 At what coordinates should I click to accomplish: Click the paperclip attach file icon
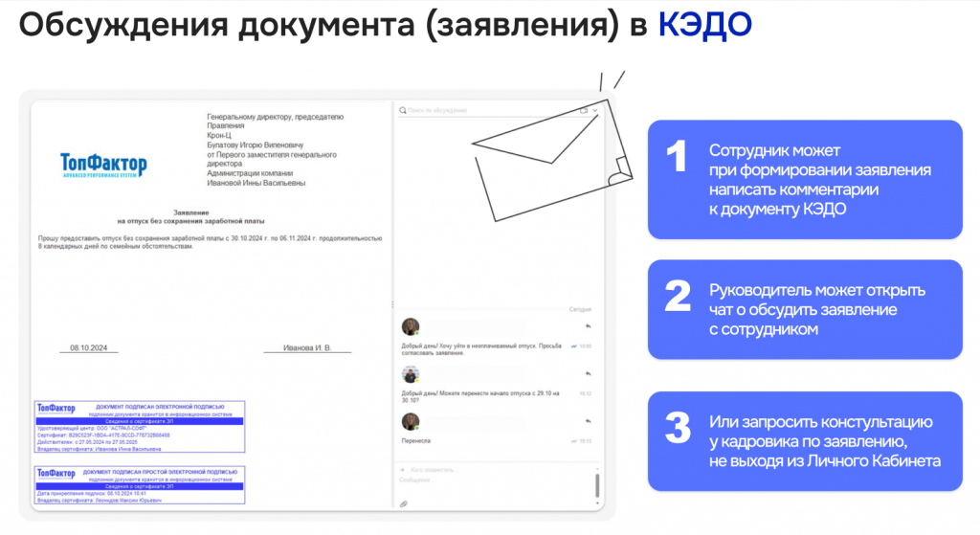click(x=404, y=503)
